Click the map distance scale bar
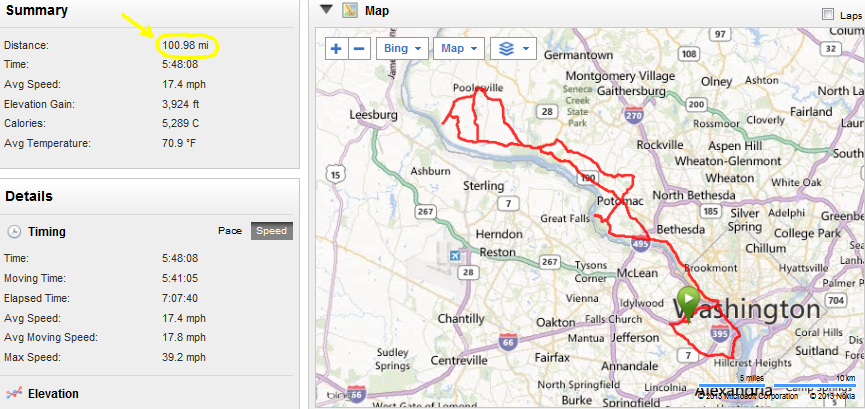Image resolution: width=865 pixels, height=409 pixels. coord(778,385)
